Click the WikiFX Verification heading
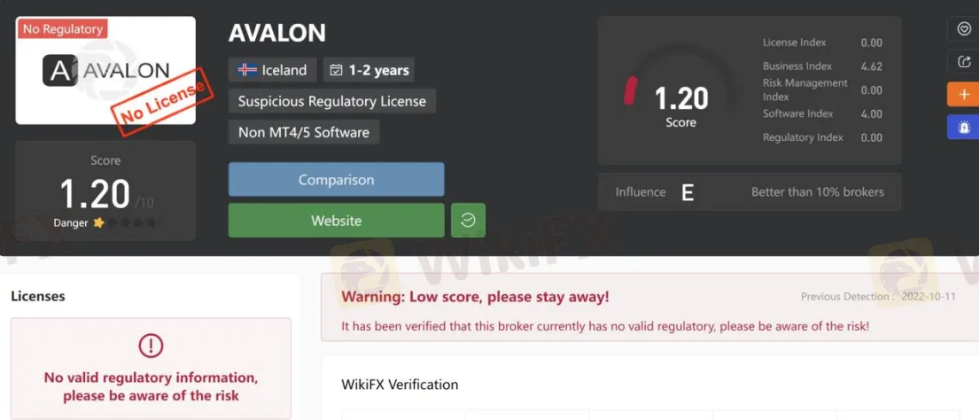Screen dimensions: 980x420 tap(400, 385)
